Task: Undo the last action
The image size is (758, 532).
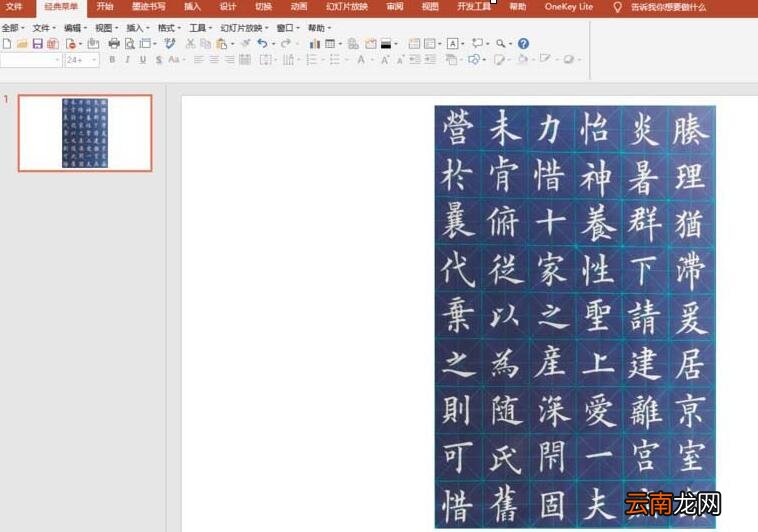Action: pyautogui.click(x=262, y=44)
